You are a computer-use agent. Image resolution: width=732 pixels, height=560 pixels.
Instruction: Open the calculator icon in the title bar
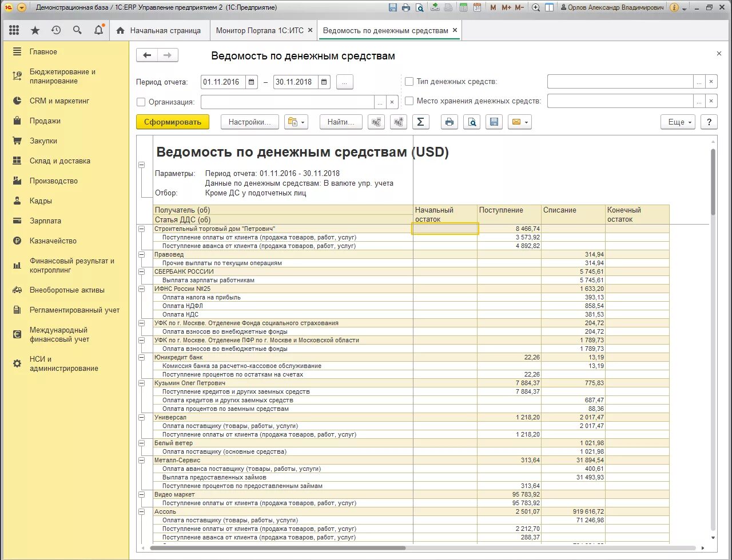[464, 7]
